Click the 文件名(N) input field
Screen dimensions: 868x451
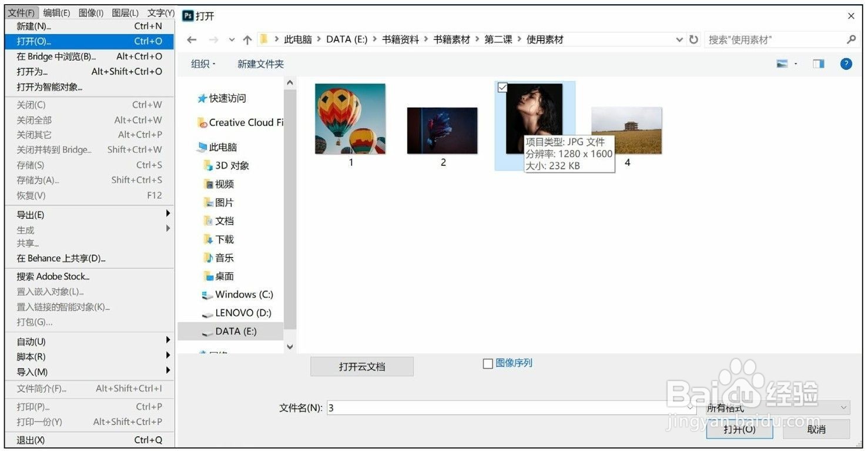click(511, 407)
